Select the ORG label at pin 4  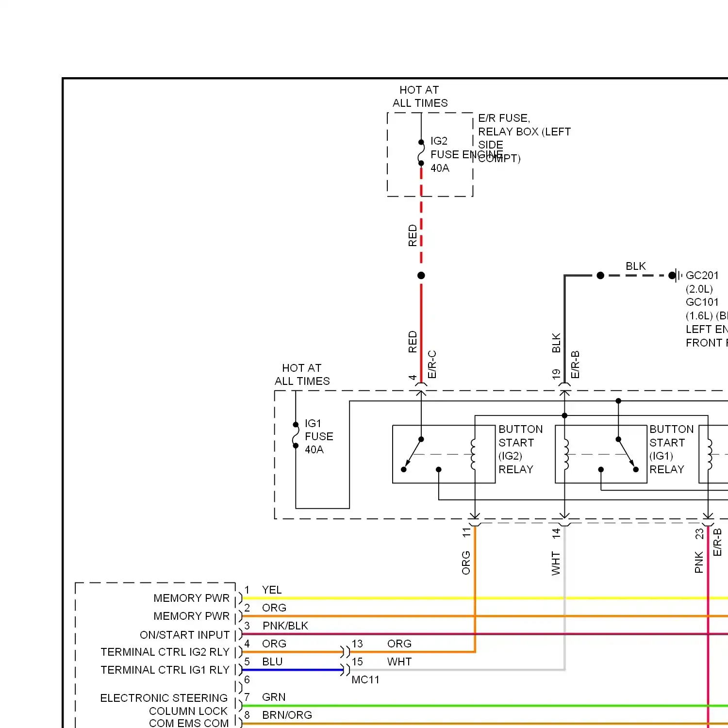(x=274, y=644)
